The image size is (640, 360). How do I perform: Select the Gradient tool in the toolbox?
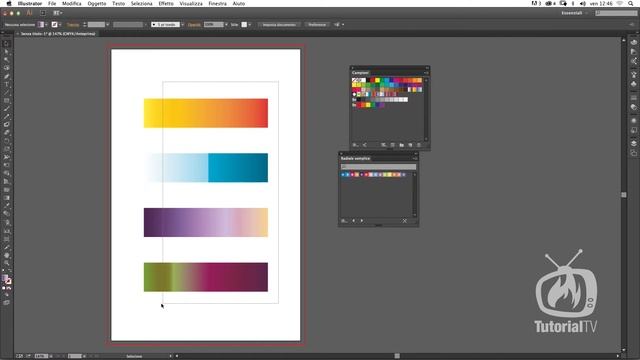pyautogui.click(x=7, y=198)
